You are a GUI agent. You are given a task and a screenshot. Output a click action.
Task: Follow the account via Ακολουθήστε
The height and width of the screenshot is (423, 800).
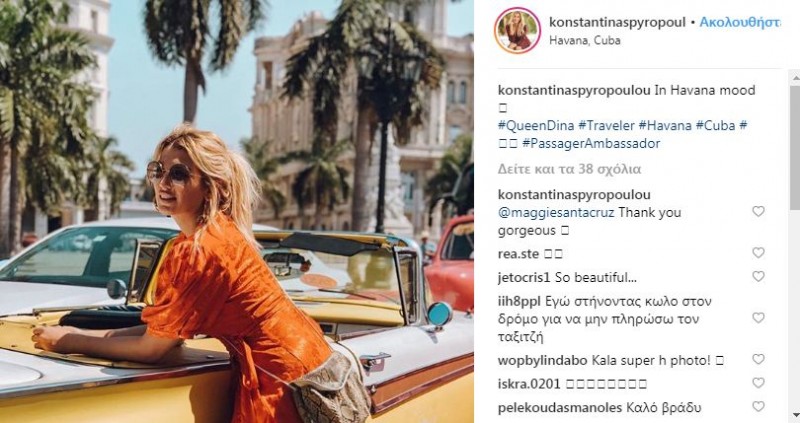739,22
